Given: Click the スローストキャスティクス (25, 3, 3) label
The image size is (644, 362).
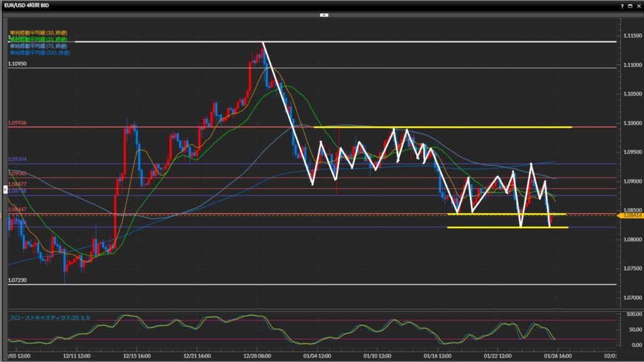Looking at the screenshot, I should [50, 318].
